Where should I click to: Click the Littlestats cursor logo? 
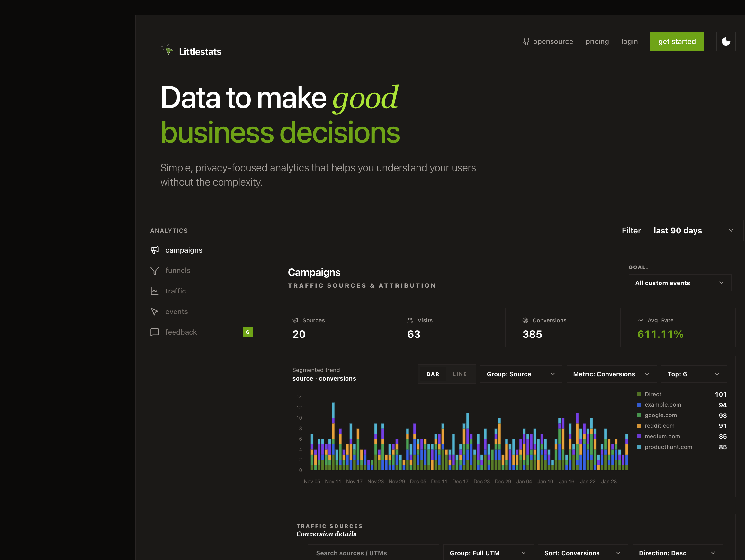(167, 49)
